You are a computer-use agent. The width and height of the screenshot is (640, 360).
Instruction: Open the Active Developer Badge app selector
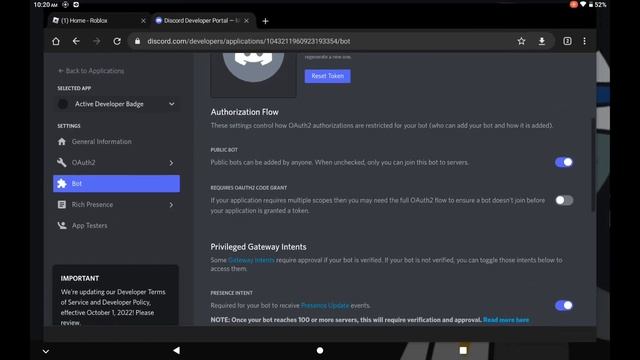point(116,104)
